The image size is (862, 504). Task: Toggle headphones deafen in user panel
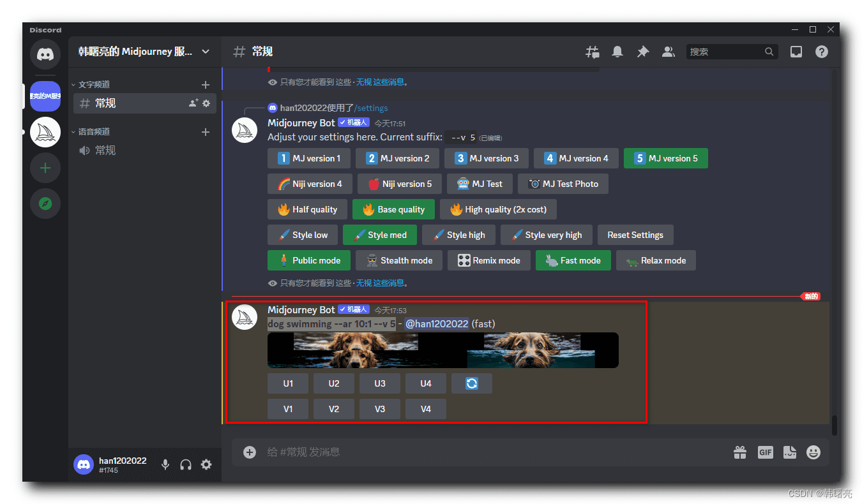point(186,464)
